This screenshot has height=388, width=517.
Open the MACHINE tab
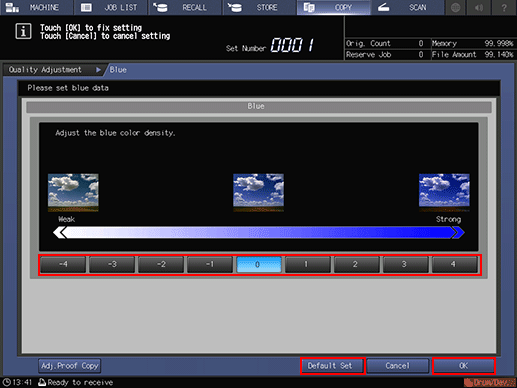click(36, 7)
